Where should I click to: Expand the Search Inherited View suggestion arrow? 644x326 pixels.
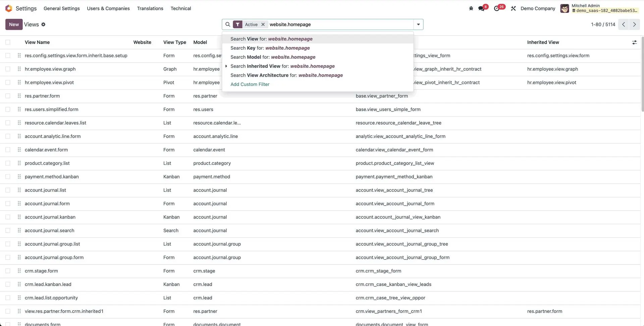[226, 66]
